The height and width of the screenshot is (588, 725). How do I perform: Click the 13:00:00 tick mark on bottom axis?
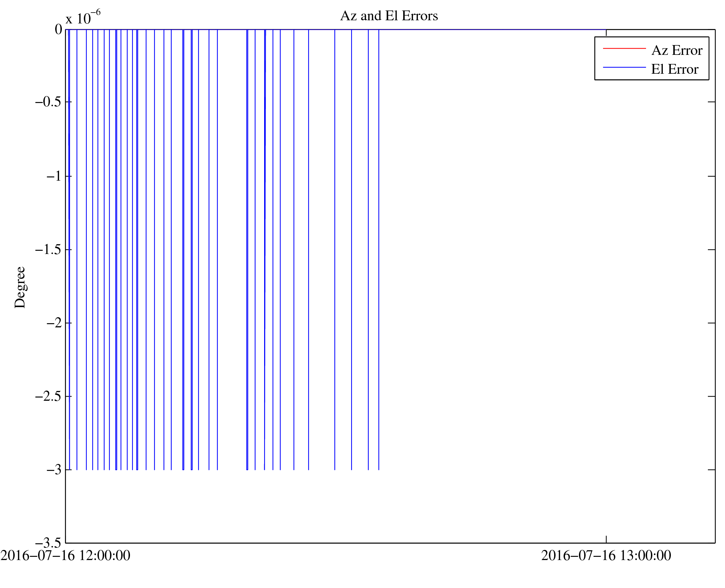pyautogui.click(x=606, y=539)
